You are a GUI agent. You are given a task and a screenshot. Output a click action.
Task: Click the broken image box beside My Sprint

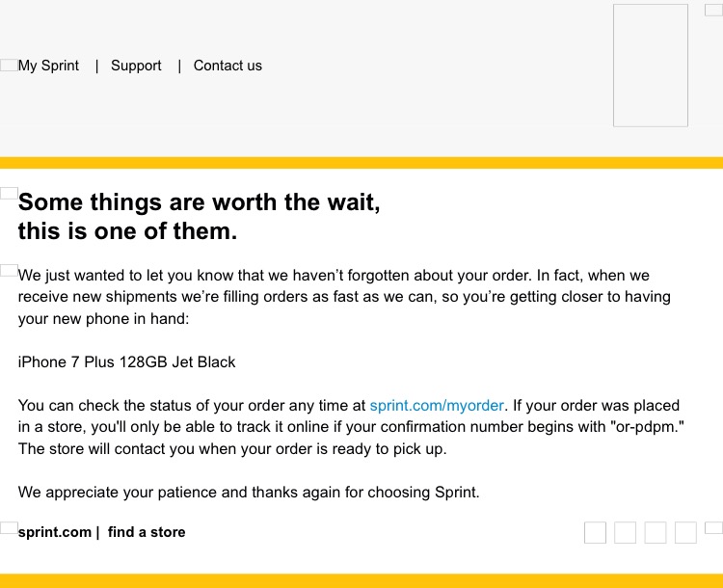tap(9, 65)
